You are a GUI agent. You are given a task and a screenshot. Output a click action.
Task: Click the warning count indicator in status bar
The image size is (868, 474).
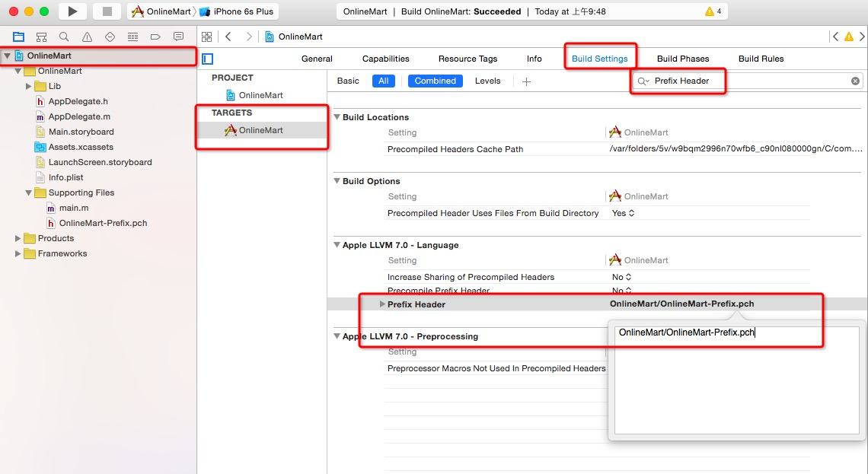pos(713,11)
